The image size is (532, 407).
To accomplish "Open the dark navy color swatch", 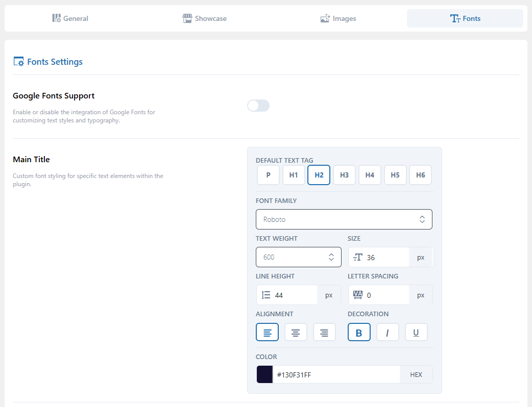I will 264,374.
